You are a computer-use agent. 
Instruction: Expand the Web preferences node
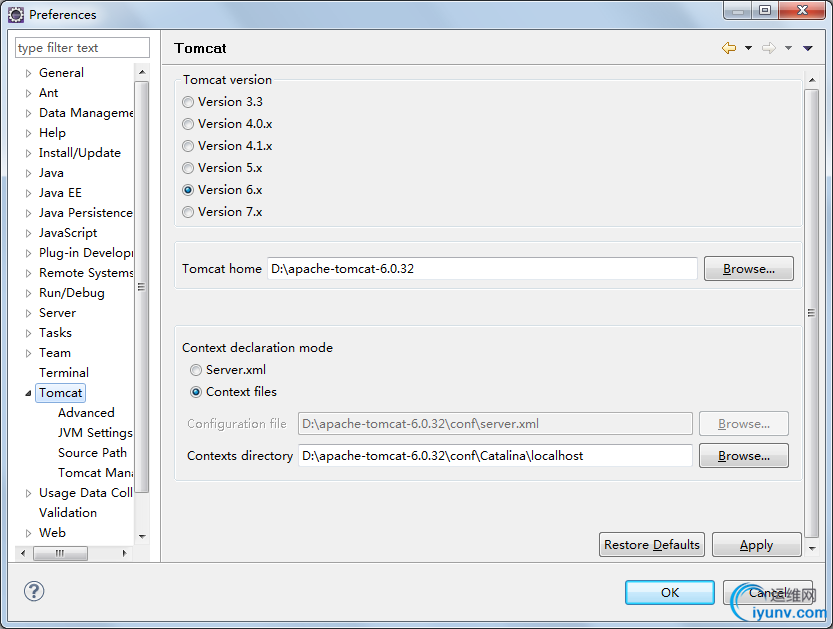(29, 533)
